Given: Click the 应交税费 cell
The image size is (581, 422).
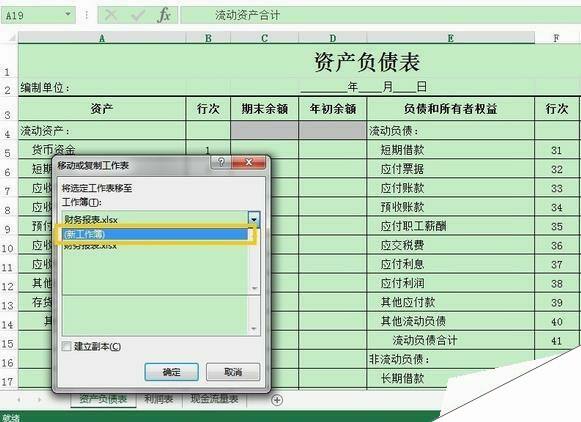Looking at the screenshot, I should [x=451, y=245].
